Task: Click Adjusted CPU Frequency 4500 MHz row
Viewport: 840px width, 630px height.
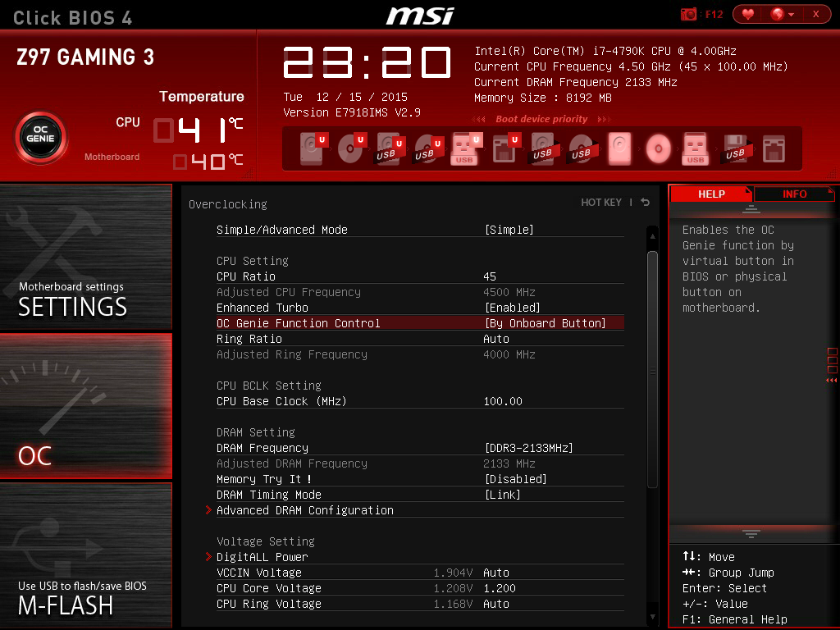Action: click(x=420, y=292)
